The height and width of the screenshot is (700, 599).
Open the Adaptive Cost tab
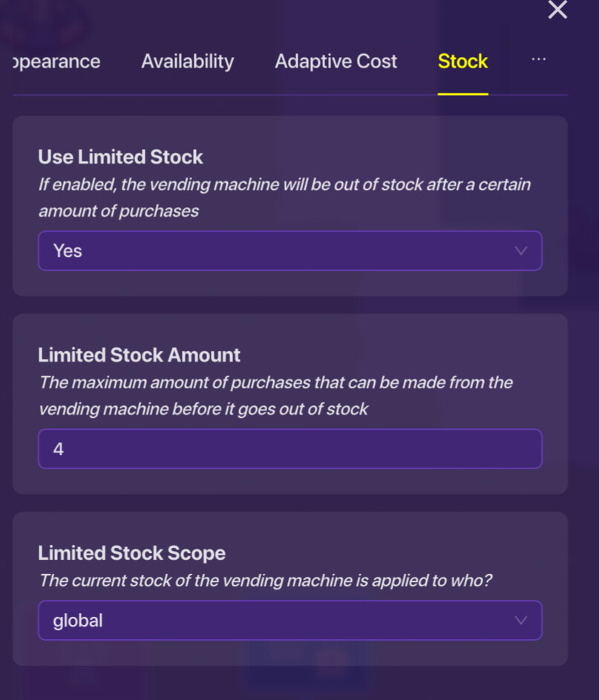[x=335, y=62]
